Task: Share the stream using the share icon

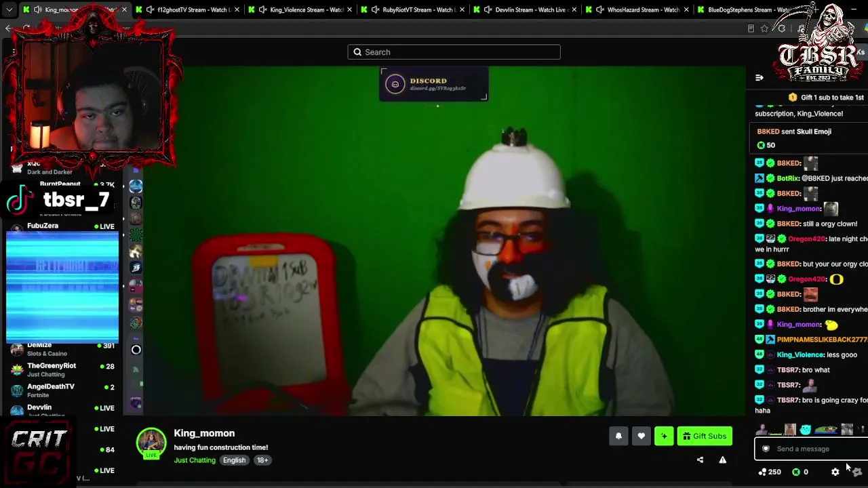Action: 700,460
